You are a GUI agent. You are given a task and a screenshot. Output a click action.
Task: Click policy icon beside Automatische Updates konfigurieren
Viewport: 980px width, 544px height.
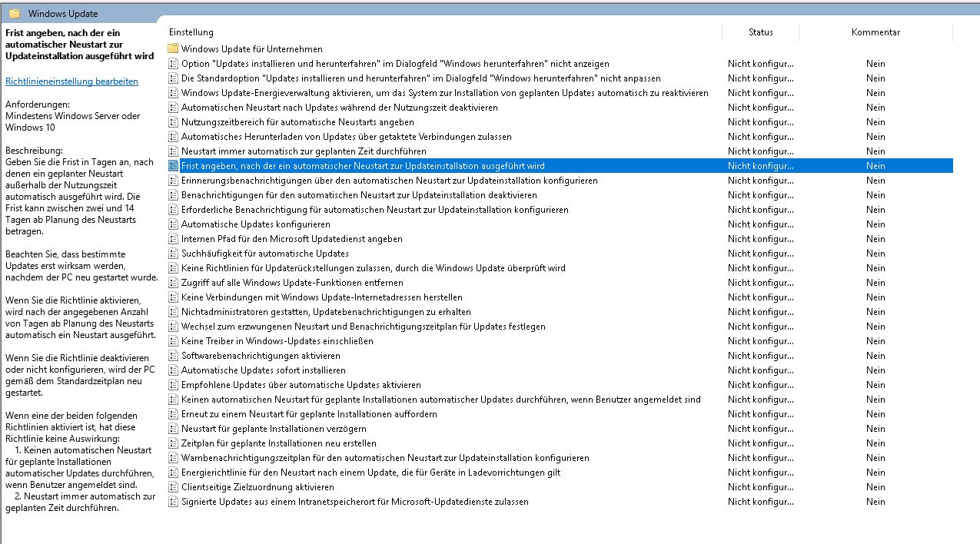pos(173,224)
